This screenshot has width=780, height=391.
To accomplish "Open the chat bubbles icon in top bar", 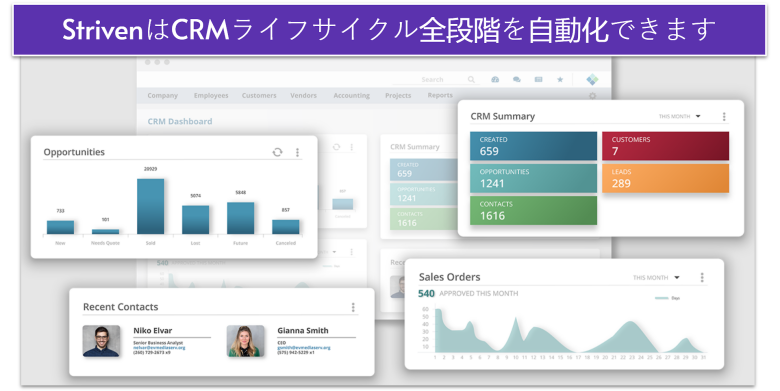I will pos(517,80).
